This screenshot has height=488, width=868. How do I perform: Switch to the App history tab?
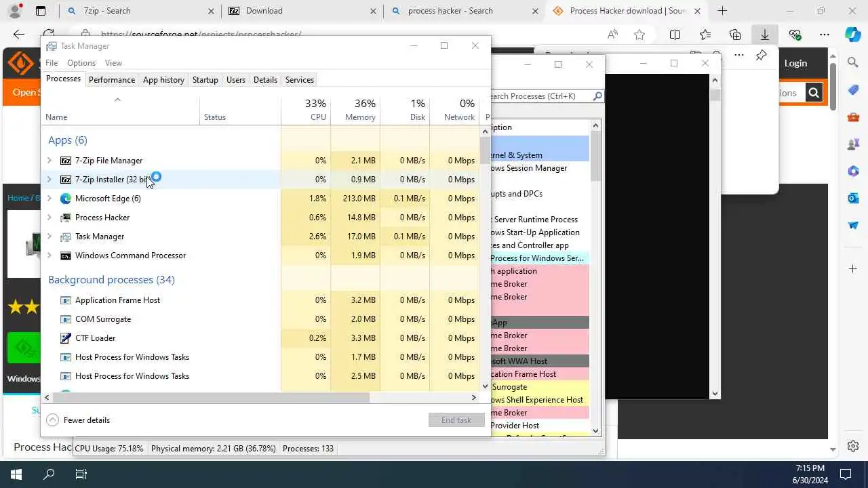[163, 80]
